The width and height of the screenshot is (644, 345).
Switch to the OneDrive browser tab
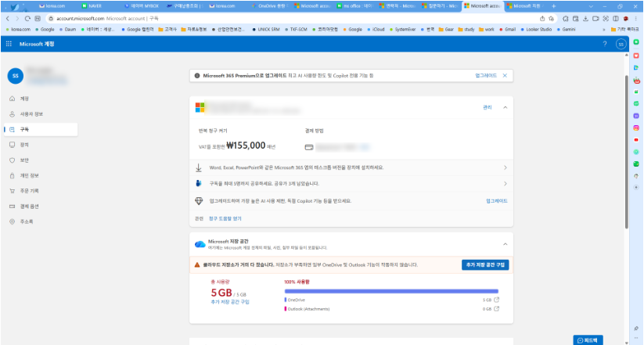pos(269,5)
